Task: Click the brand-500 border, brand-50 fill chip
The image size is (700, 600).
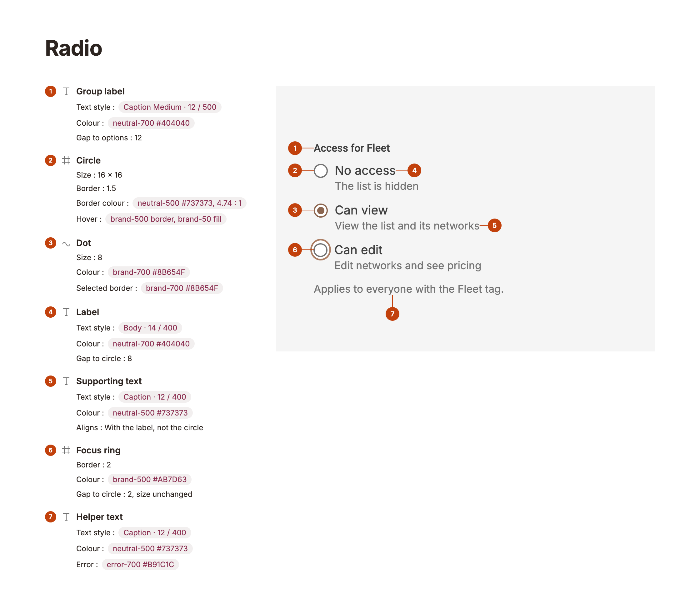Action: (x=166, y=219)
